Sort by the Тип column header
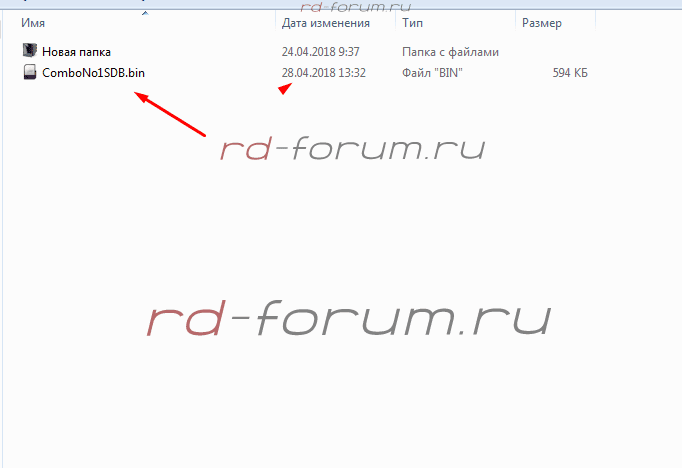Image resolution: width=682 pixels, height=468 pixels. (412, 23)
